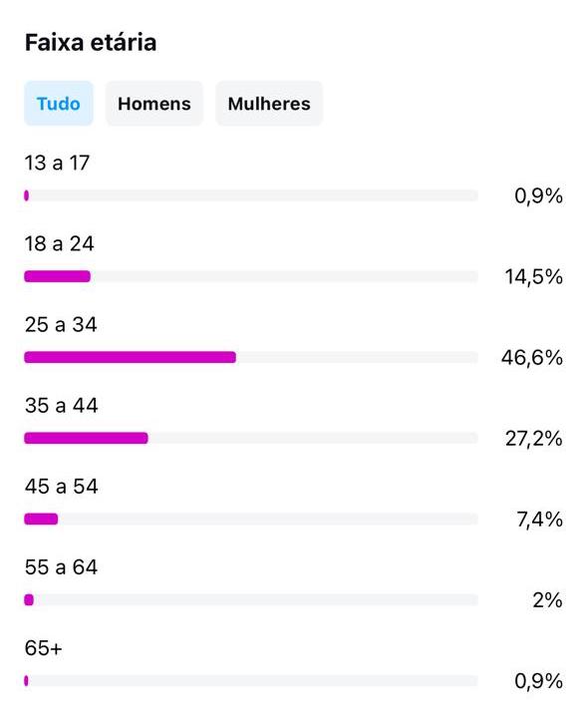
Task: Open the Mulheres filter tab
Action: click(x=269, y=104)
